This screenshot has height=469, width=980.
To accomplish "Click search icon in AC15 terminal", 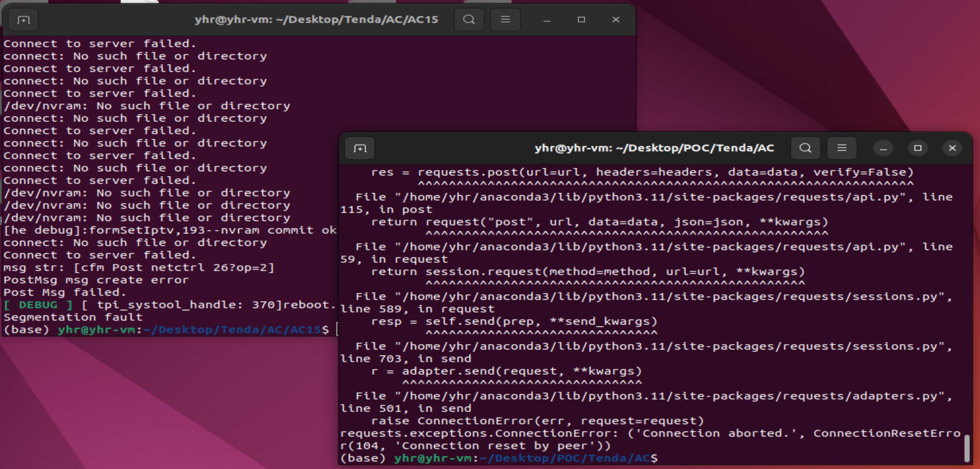I will pyautogui.click(x=469, y=19).
